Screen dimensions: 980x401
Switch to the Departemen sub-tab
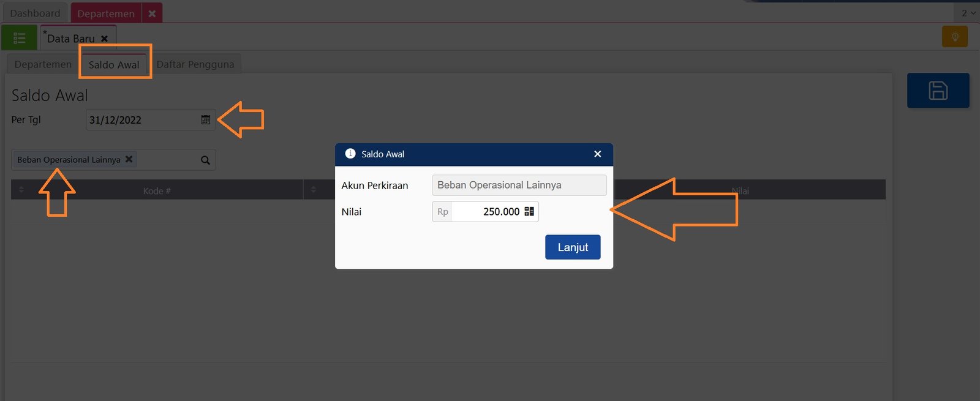pos(43,64)
